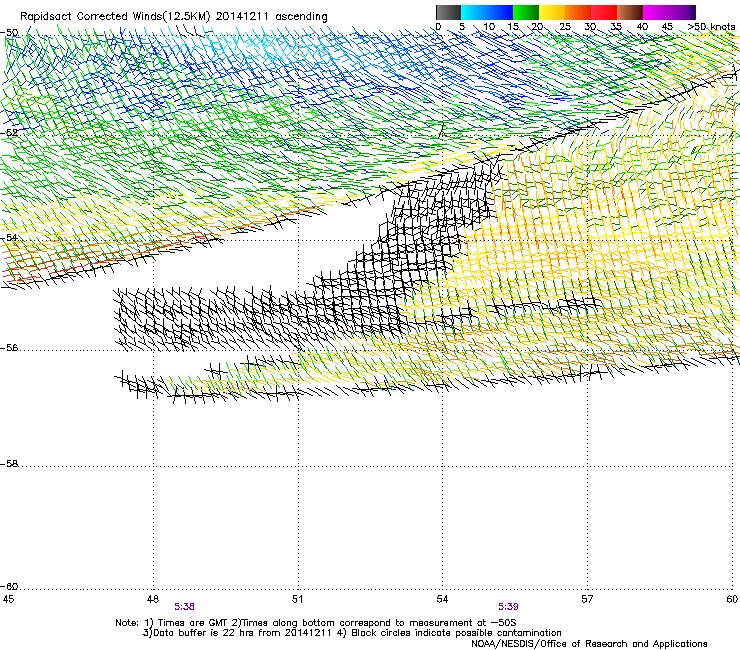Click legend tick label '40'

click(x=642, y=27)
